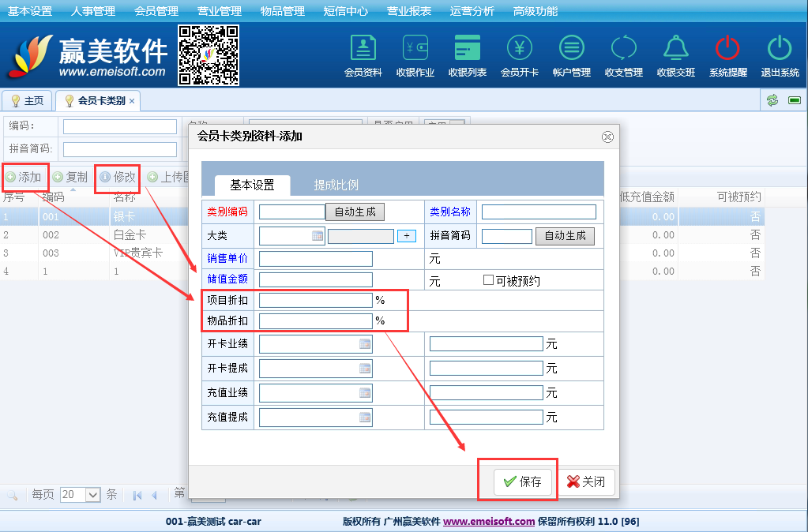This screenshot has height=532, width=808.
Task: Switch to the 提成比例 tab
Action: tap(336, 185)
